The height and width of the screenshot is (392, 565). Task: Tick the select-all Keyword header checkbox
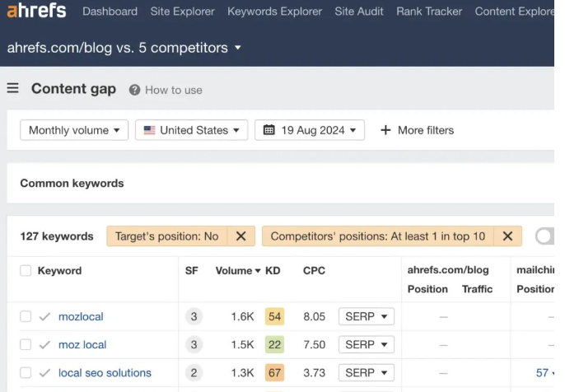(26, 270)
